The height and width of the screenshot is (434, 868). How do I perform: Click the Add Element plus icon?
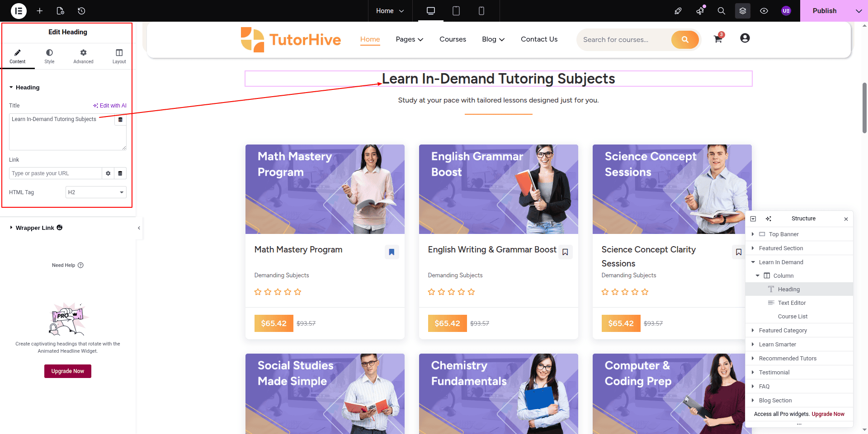point(40,11)
